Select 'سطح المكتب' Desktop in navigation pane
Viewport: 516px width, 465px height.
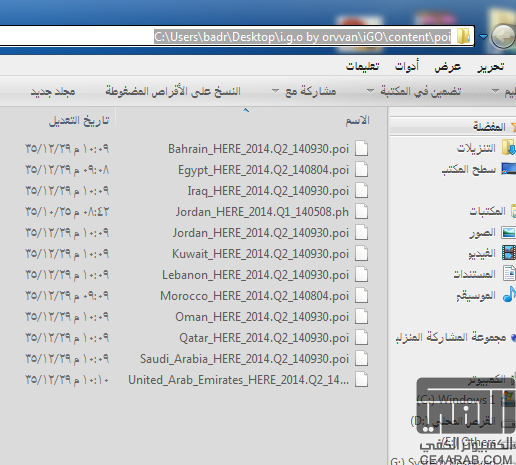(x=469, y=169)
